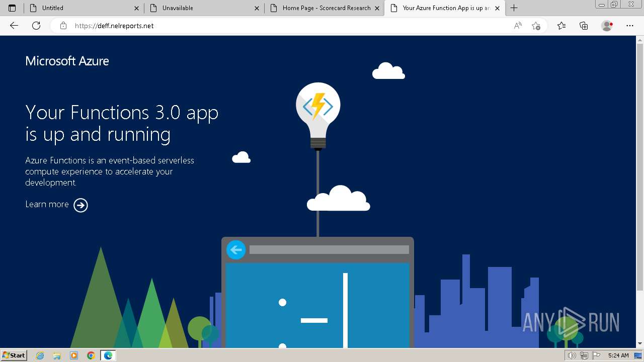Screen dimensions: 644x362
Task: Launch Google Chrome from taskbar
Action: pos(91,355)
